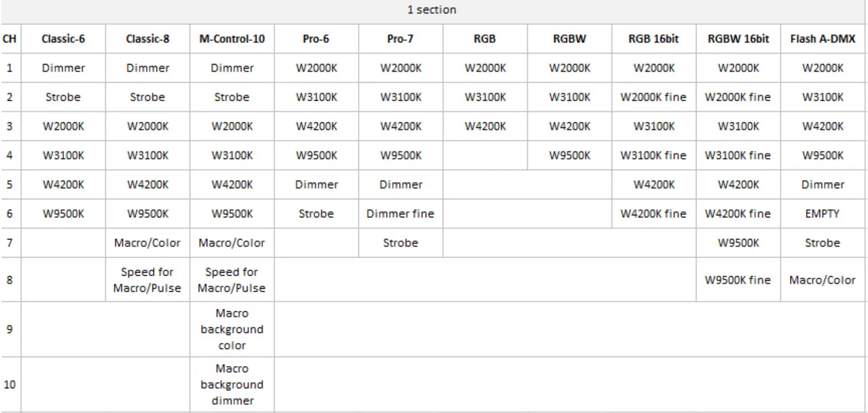Click the channel 10 row number
The width and height of the screenshot is (868, 413).
pos(9,385)
